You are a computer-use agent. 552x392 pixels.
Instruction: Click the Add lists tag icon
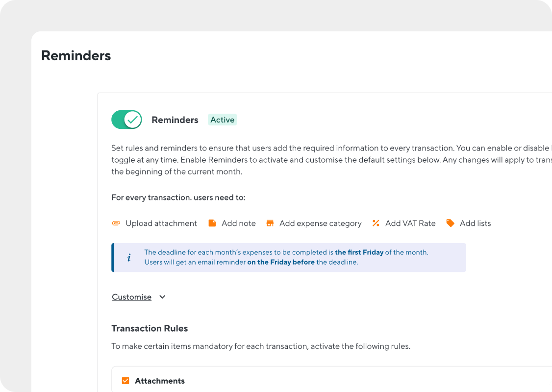[450, 223]
